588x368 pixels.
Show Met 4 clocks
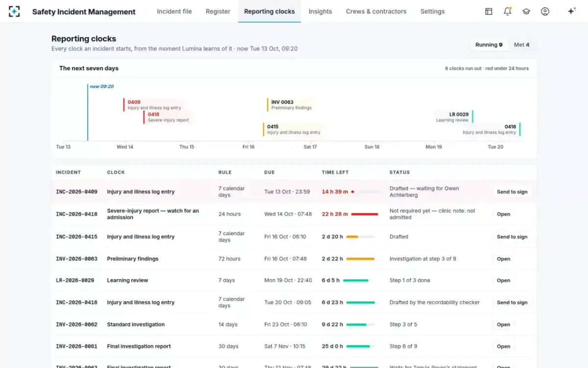521,45
